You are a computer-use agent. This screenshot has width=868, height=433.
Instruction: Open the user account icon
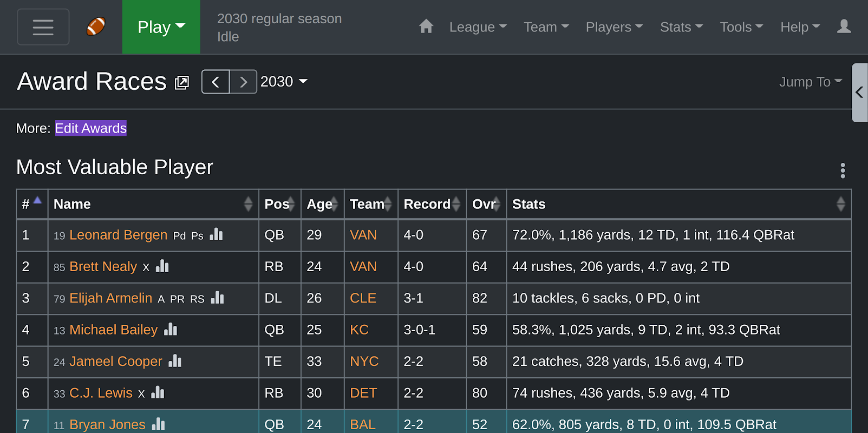(844, 27)
